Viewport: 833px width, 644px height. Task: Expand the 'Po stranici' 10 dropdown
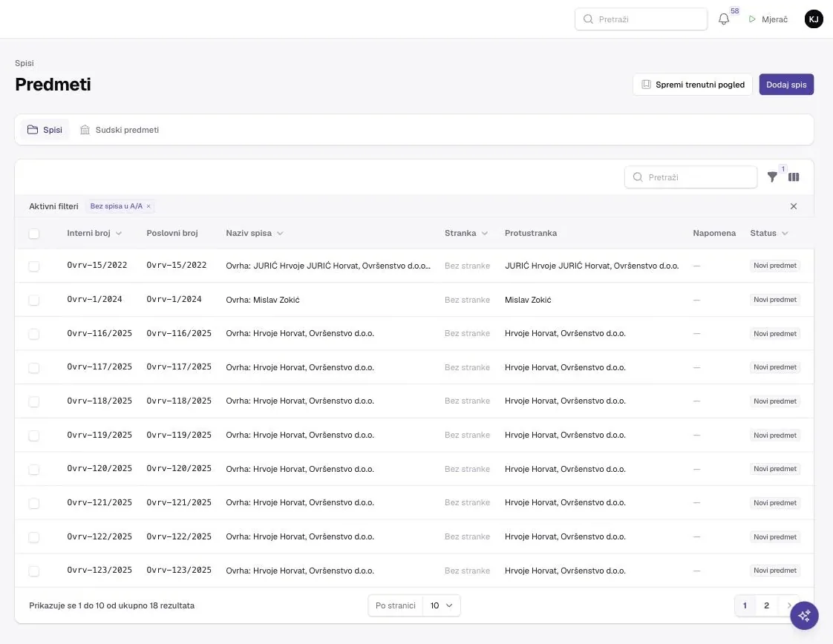[x=441, y=605]
